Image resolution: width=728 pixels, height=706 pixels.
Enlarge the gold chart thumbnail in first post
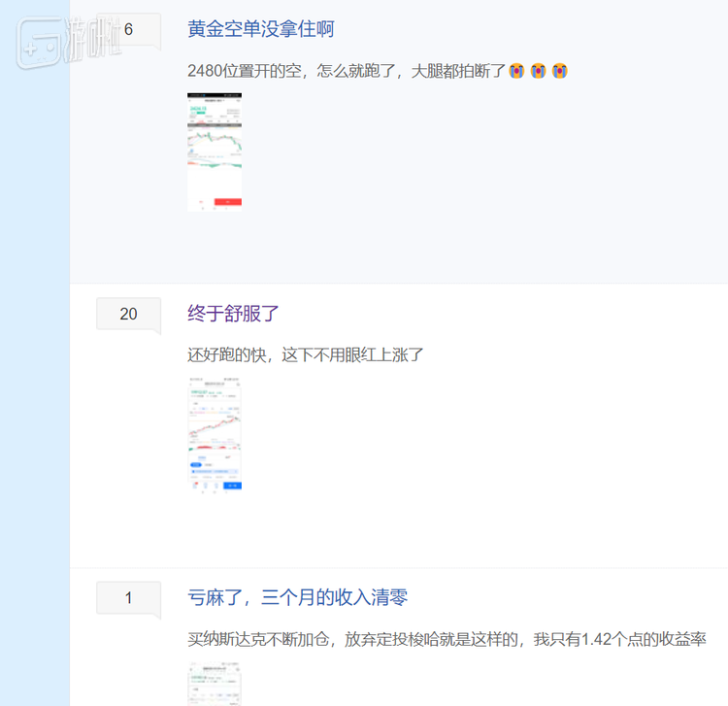pyautogui.click(x=215, y=151)
